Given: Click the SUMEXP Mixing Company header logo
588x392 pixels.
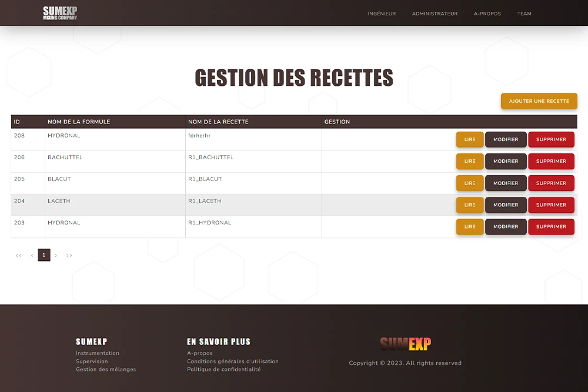Looking at the screenshot, I should click(60, 13).
